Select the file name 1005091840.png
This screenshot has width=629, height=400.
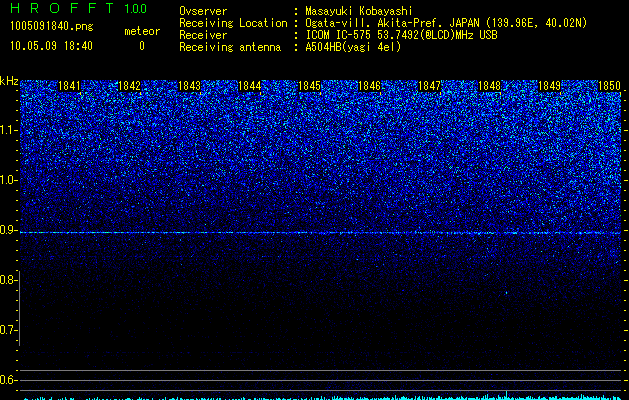[x=52, y=26]
